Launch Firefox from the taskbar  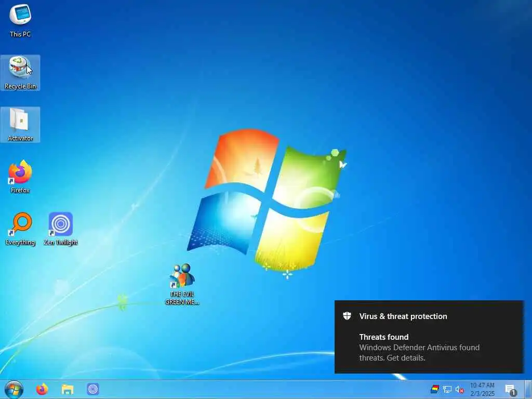click(x=42, y=389)
